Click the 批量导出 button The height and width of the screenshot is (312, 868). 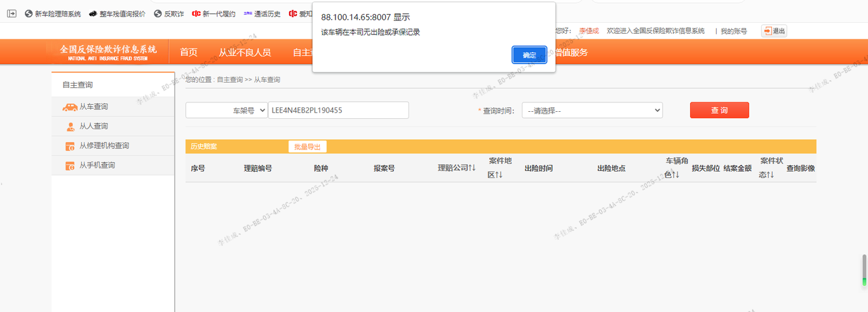[308, 147]
